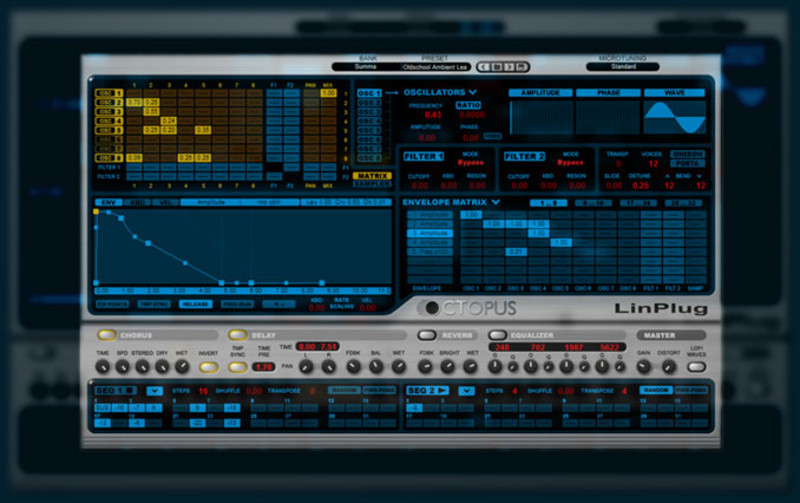Start SEQ 2 with its play button
The image size is (800, 503).
442,390
